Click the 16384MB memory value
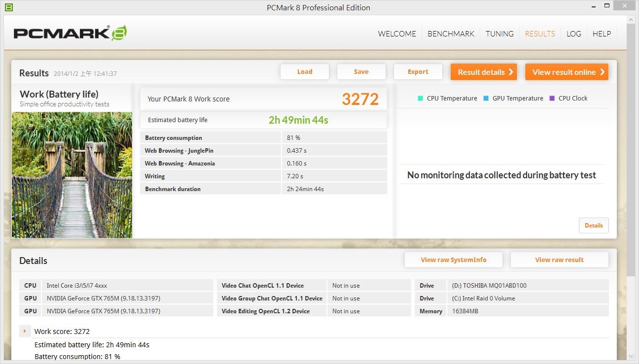The width and height of the screenshot is (639, 364). pos(465,311)
